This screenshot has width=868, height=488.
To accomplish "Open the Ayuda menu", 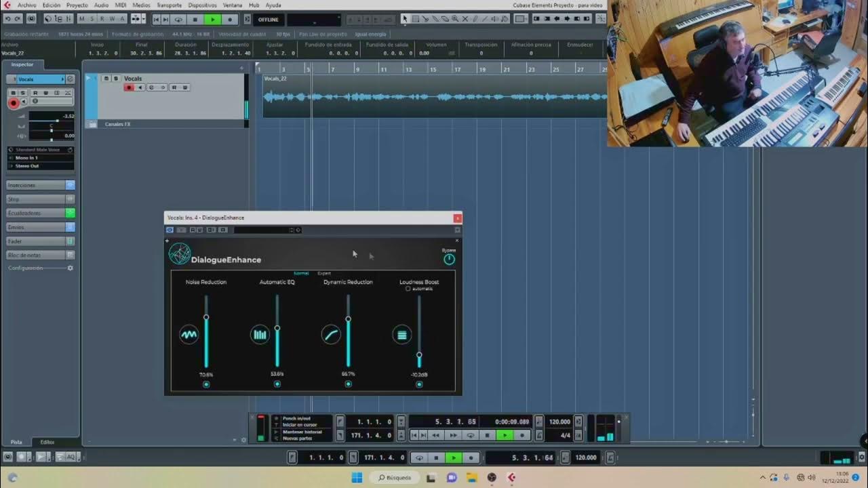I will click(x=273, y=5).
